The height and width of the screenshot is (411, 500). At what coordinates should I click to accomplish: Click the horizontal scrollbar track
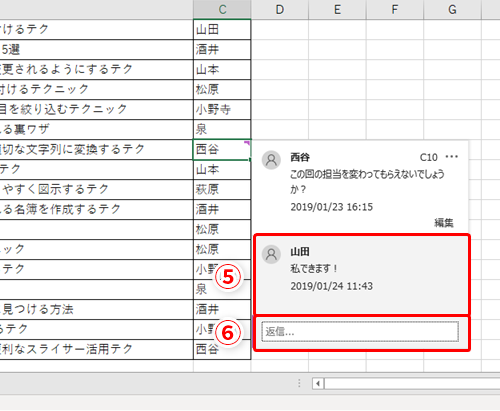tap(412, 383)
